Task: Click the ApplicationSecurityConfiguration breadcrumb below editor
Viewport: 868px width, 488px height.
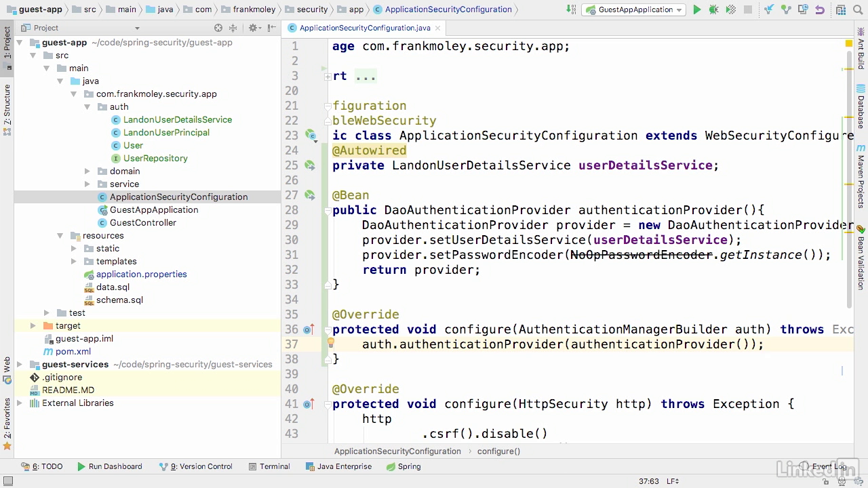Action: point(397,451)
